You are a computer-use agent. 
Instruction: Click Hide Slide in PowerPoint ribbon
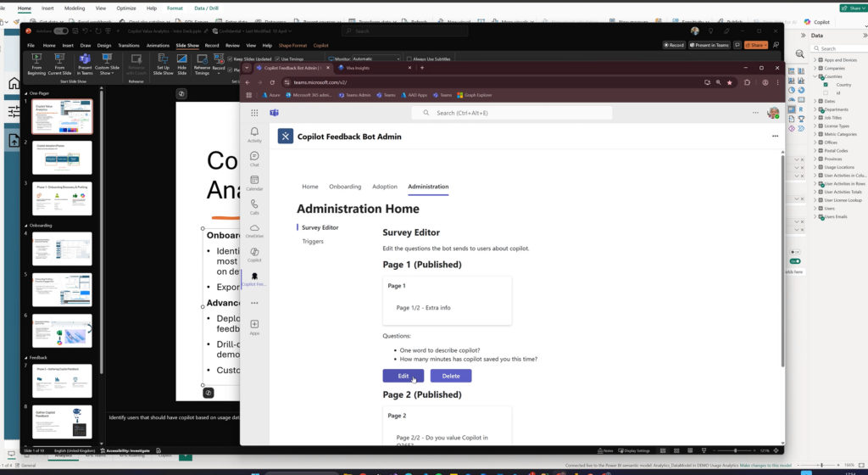tap(181, 64)
